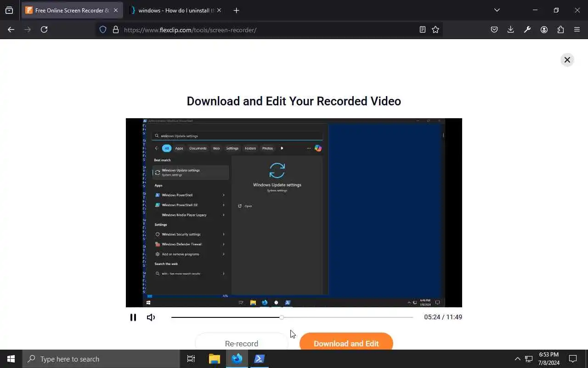This screenshot has height=368, width=588.
Task: Open the notifications action center
Action: coord(573,359)
